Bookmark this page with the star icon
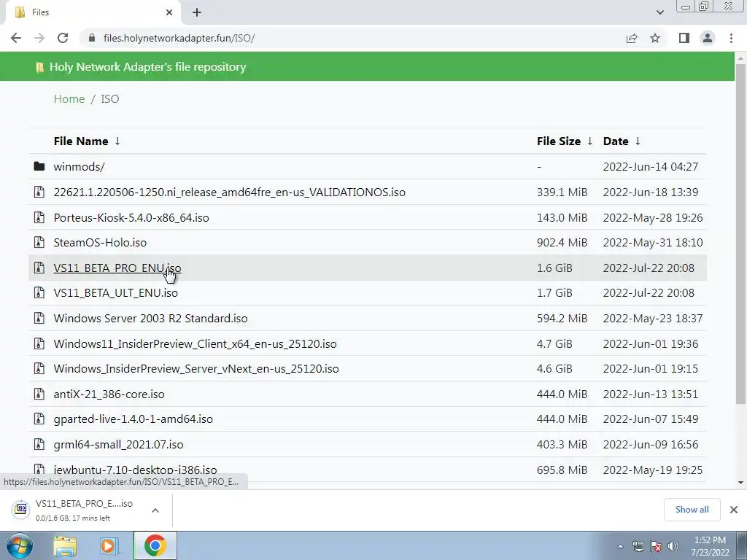Viewport: 747px width, 560px height. (x=655, y=38)
